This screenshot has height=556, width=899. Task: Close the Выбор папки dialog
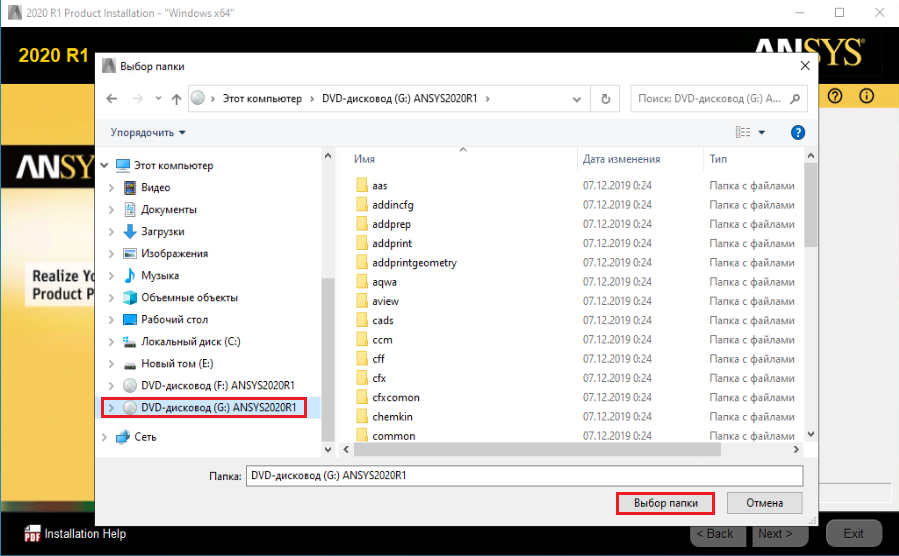coord(805,66)
